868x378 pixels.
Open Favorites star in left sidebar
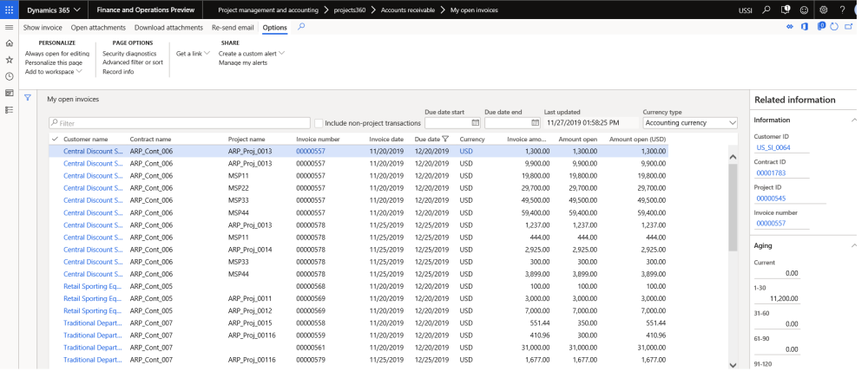9,60
